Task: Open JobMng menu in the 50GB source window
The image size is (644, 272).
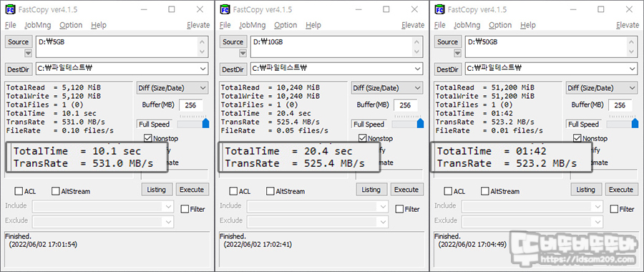Action: coord(467,25)
